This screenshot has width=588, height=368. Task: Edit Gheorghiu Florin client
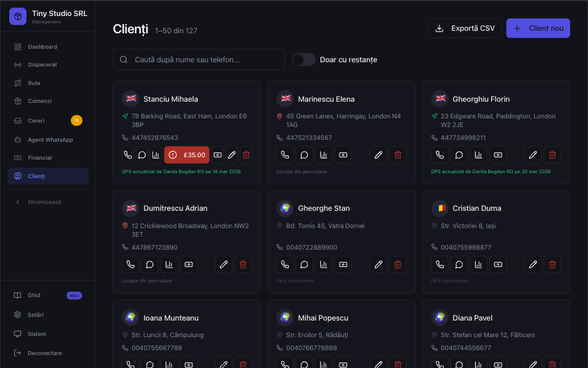point(533,155)
